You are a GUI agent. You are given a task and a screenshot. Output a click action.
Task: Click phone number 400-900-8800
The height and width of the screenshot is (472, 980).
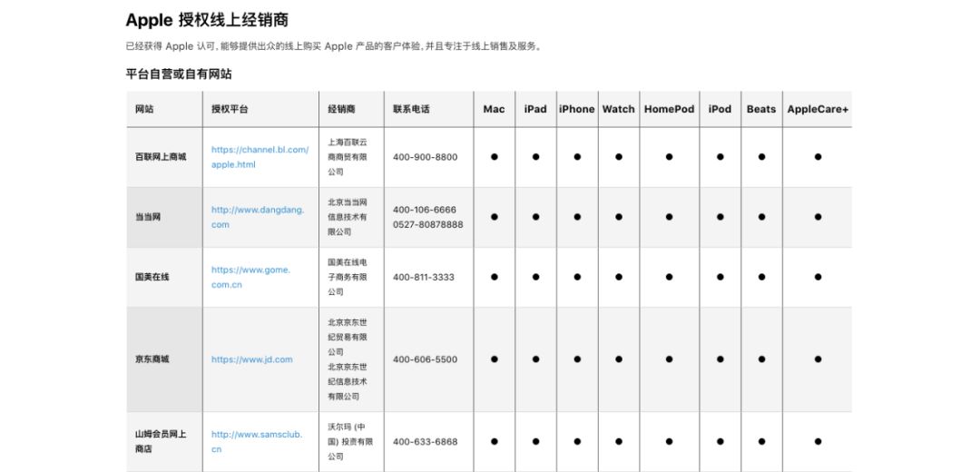425,157
